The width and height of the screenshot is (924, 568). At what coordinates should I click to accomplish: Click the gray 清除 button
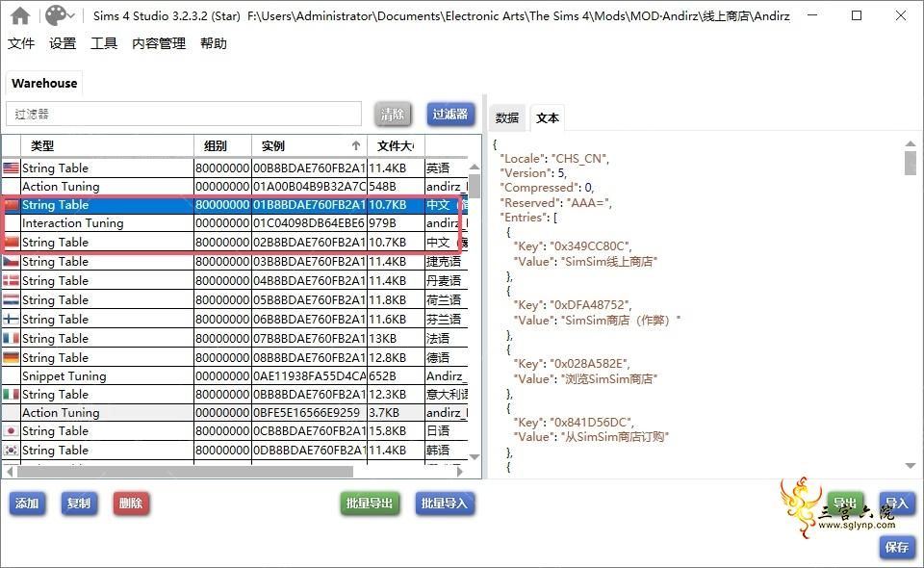tap(393, 115)
